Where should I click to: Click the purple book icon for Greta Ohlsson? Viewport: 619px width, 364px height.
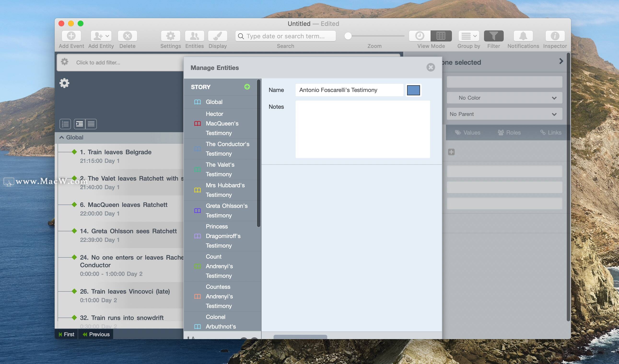pyautogui.click(x=198, y=211)
